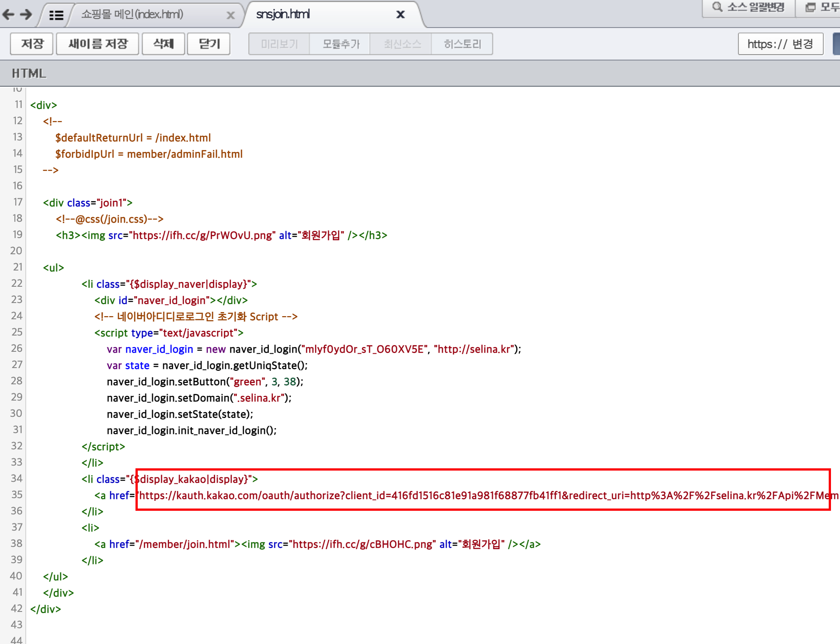Click the 닫기 close button
The height and width of the screenshot is (644, 840).
[209, 44]
